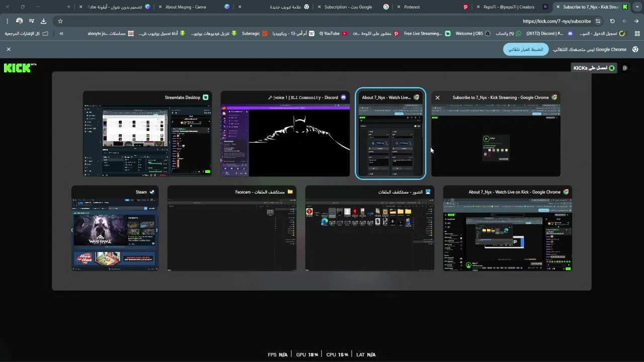644x362 pixels.
Task: Expand the bookmarks overflow chevron
Action: [61, 34]
